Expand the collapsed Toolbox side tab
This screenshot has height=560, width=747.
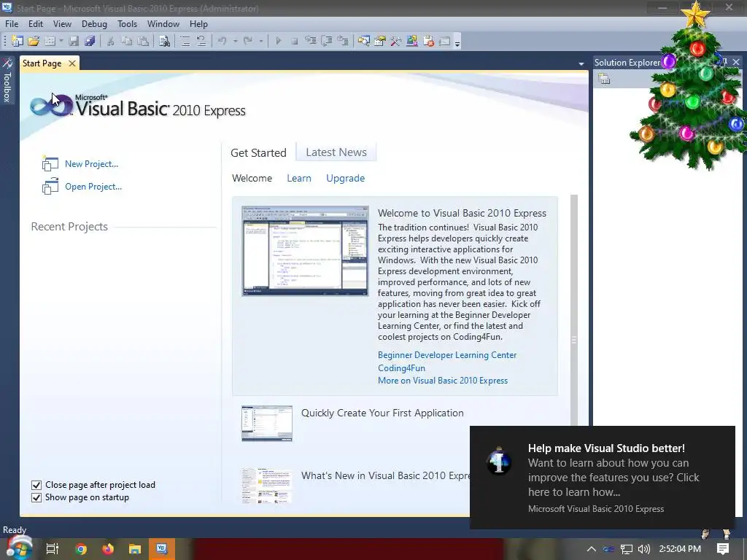7,80
